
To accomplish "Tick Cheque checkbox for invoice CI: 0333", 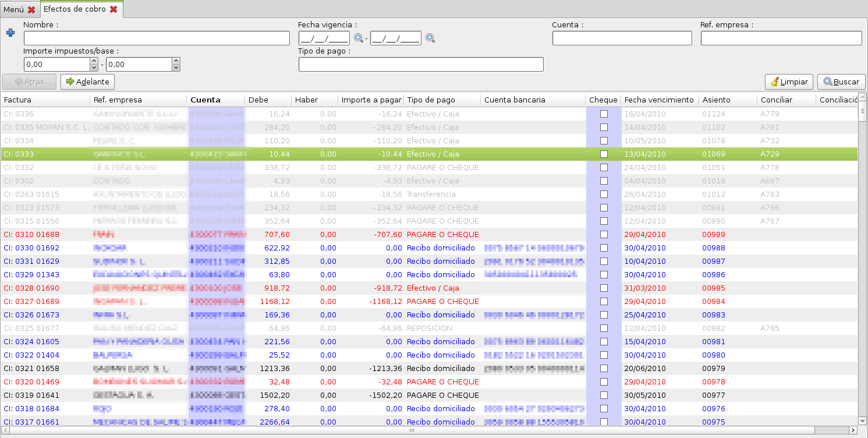I will pos(604,154).
